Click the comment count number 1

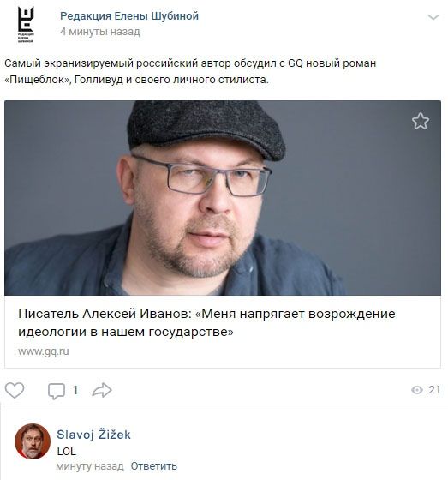[x=75, y=390]
